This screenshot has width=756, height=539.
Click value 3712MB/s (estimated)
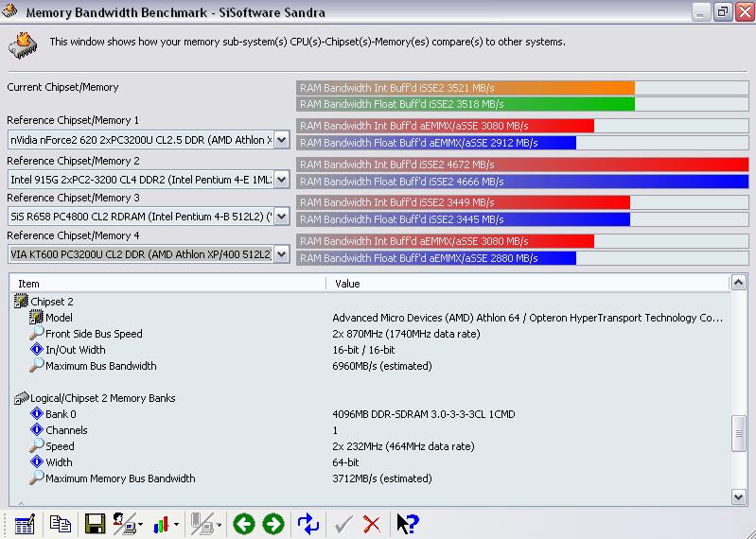382,478
